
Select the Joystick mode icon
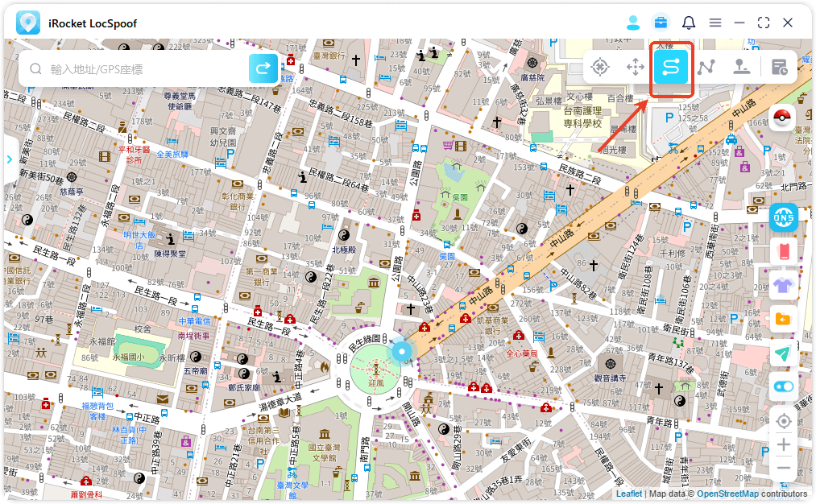click(741, 67)
